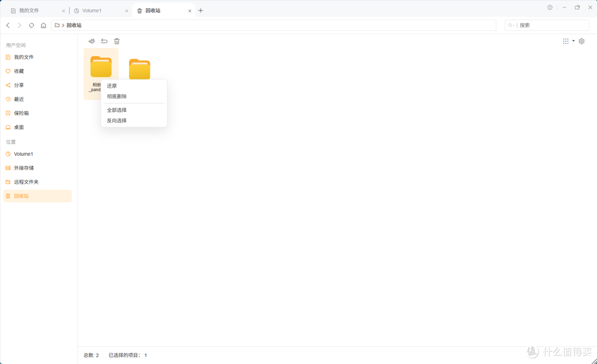The image size is (597, 364).
Task: Go to the home location icon
Action: pos(44,25)
